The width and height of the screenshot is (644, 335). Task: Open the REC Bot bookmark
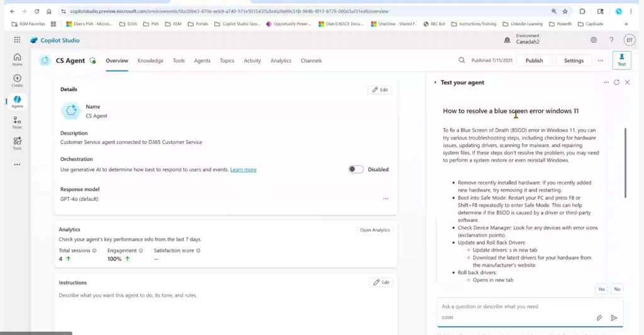pyautogui.click(x=434, y=24)
